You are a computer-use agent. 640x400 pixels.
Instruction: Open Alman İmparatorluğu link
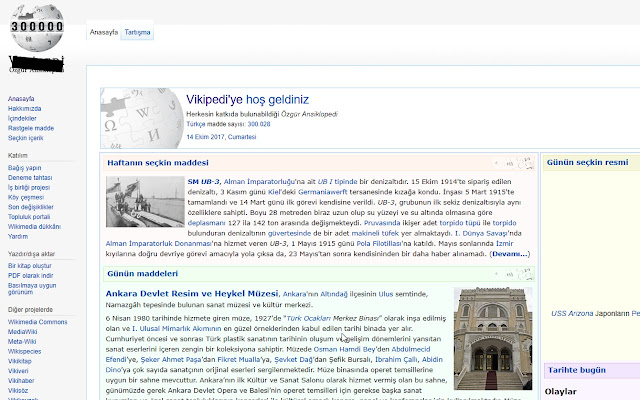(259, 182)
